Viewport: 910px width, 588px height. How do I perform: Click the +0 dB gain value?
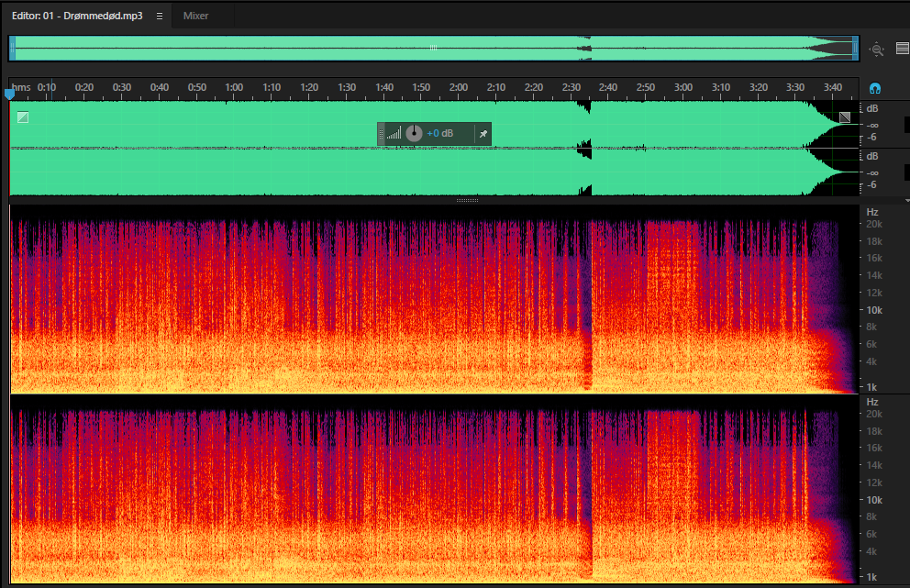[440, 134]
